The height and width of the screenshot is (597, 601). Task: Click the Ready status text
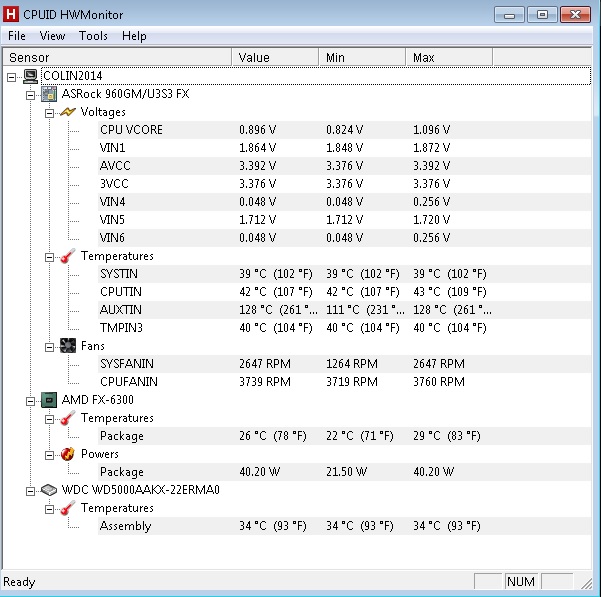click(19, 582)
